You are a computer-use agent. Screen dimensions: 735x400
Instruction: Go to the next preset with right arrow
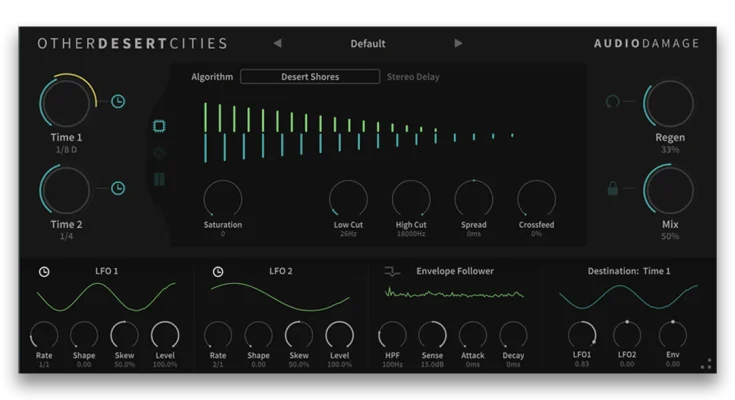(x=458, y=44)
